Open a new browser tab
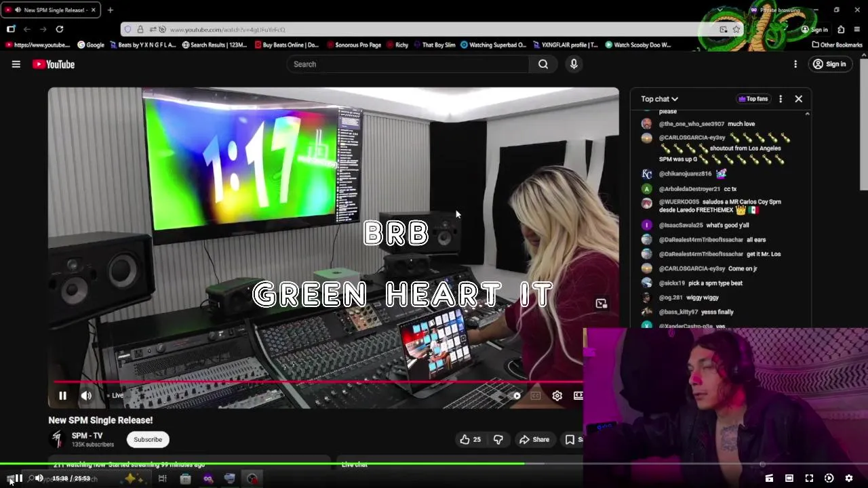The image size is (868, 488). click(x=111, y=10)
